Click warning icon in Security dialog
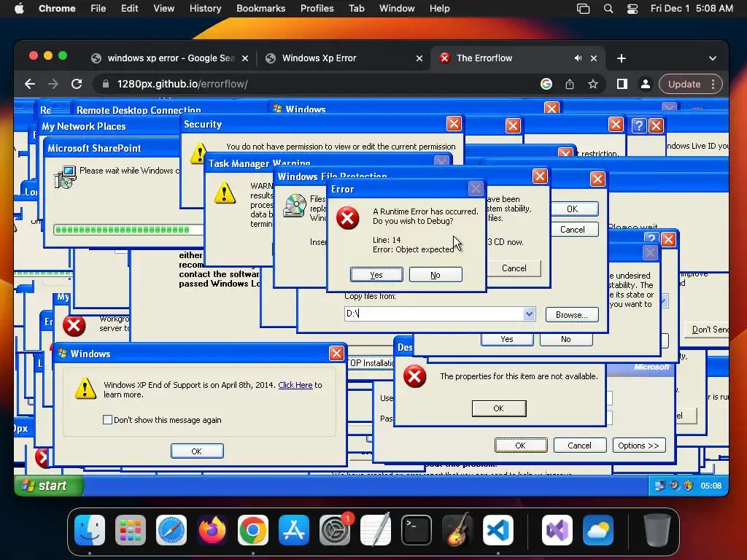The width and height of the screenshot is (747, 560). tap(198, 153)
